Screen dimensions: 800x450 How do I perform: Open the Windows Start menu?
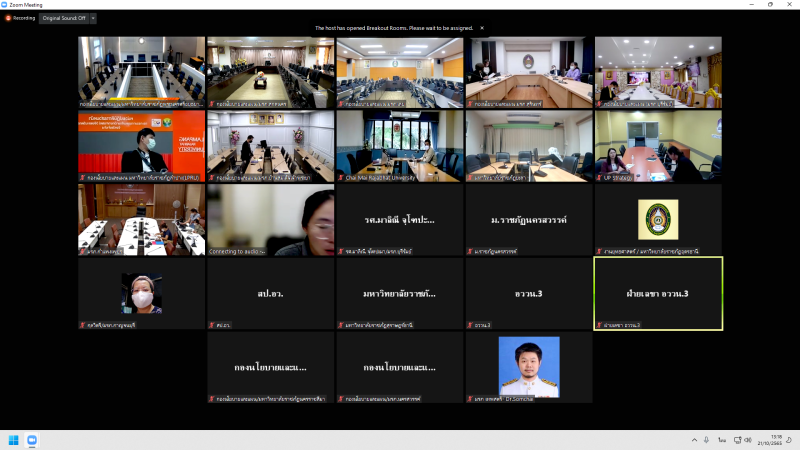(14, 440)
